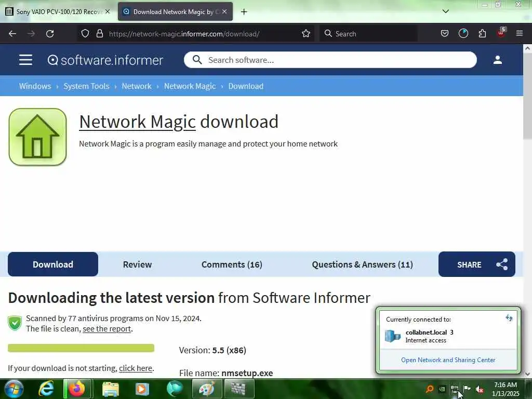The image size is (532, 399).
Task: Switch to Paint in the taskbar
Action: tap(207, 389)
